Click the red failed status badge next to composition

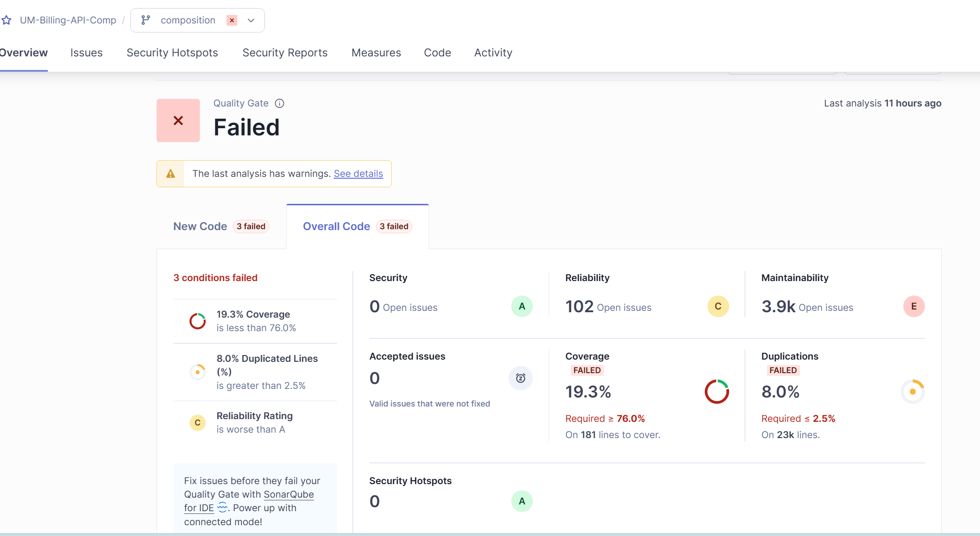[x=232, y=20]
